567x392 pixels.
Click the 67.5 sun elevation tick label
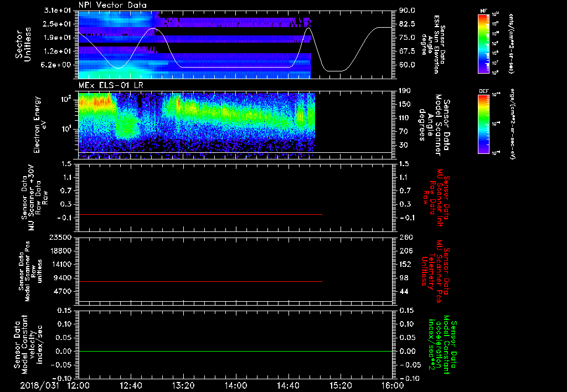pos(407,51)
